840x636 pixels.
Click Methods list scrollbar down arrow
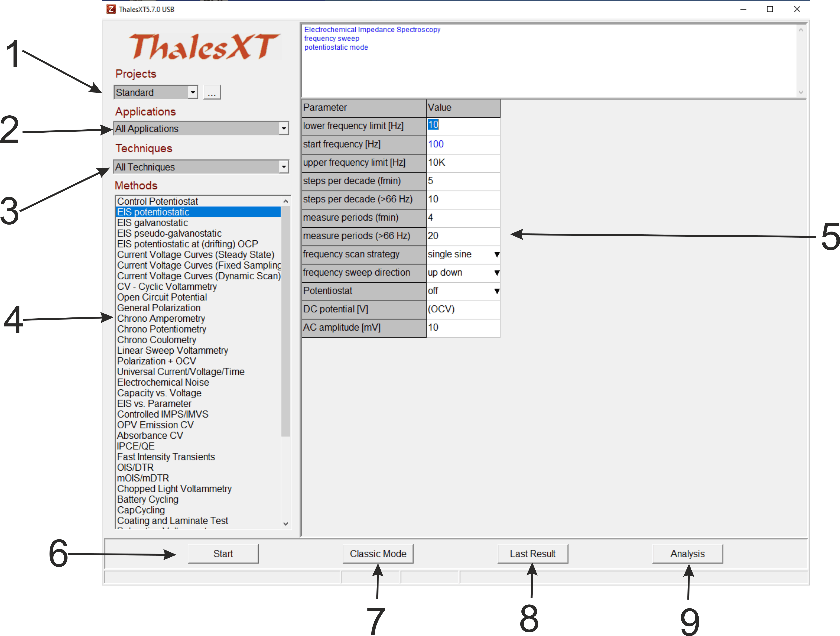pyautogui.click(x=286, y=524)
